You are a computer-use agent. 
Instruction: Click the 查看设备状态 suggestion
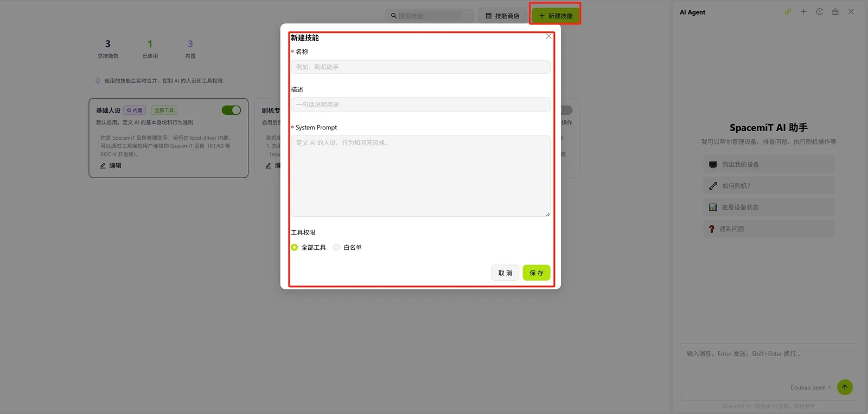pos(768,207)
